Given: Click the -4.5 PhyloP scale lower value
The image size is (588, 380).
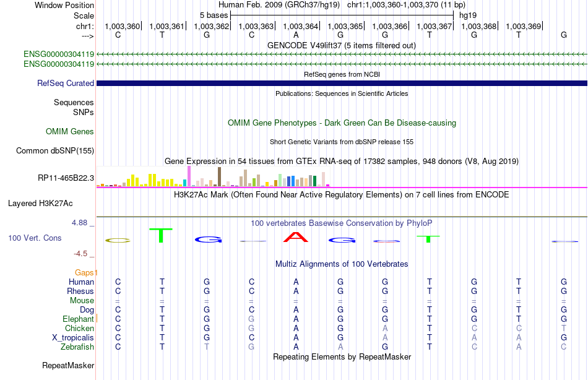Looking at the screenshot, I should click(80, 254).
